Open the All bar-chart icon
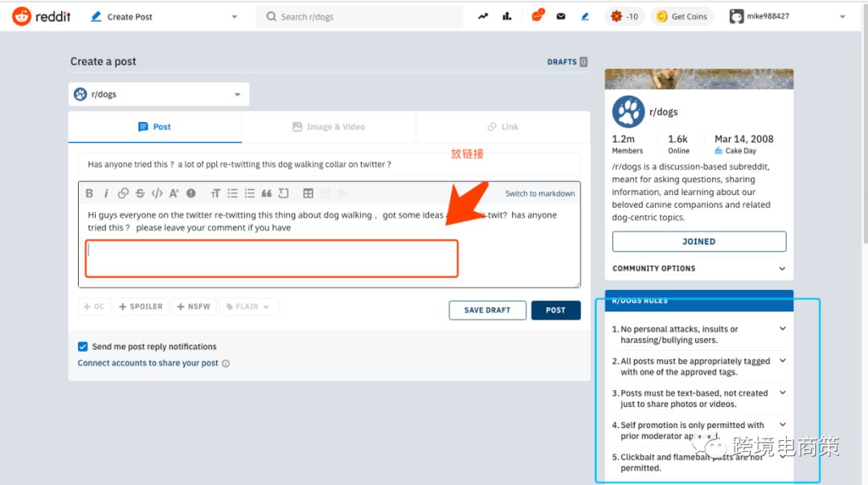The image size is (868, 485). [x=507, y=17]
